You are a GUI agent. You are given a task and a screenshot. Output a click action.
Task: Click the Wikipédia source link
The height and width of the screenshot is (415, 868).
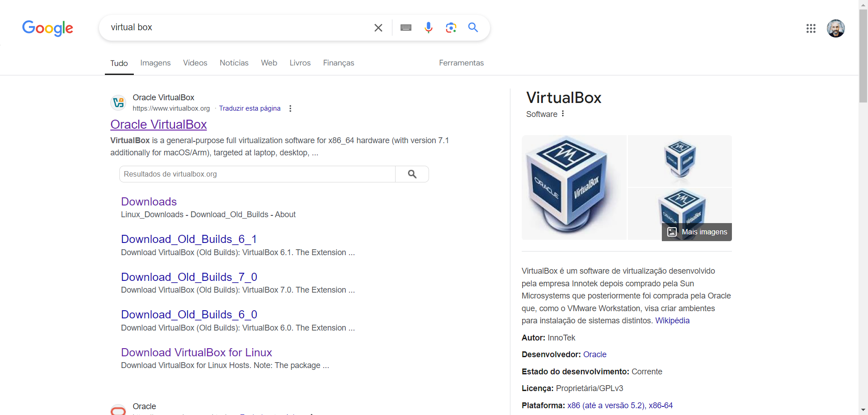tap(672, 321)
